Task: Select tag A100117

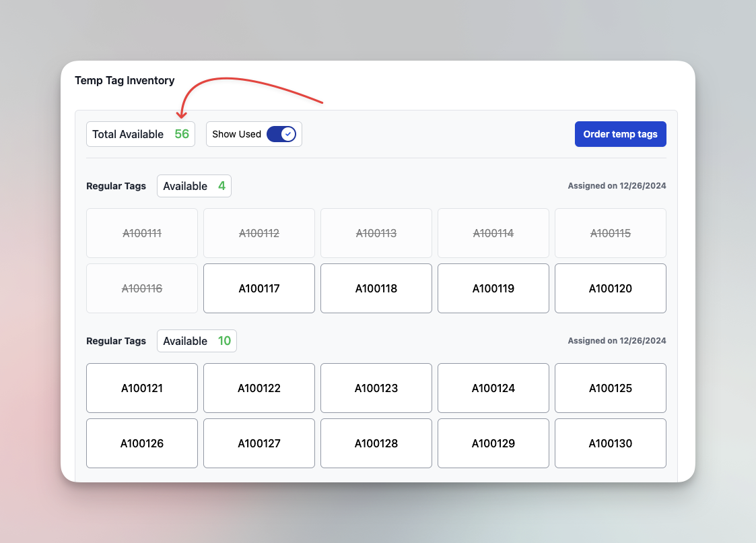Action: point(259,288)
